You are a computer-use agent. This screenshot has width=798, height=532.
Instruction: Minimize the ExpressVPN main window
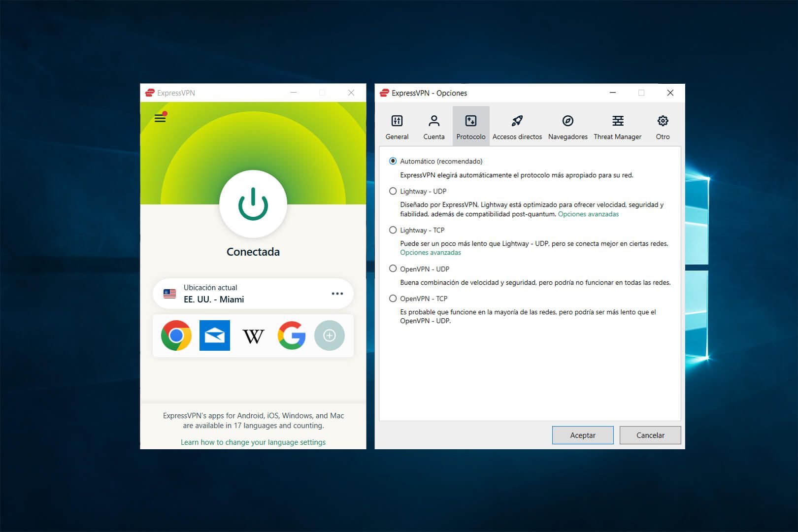tap(294, 93)
